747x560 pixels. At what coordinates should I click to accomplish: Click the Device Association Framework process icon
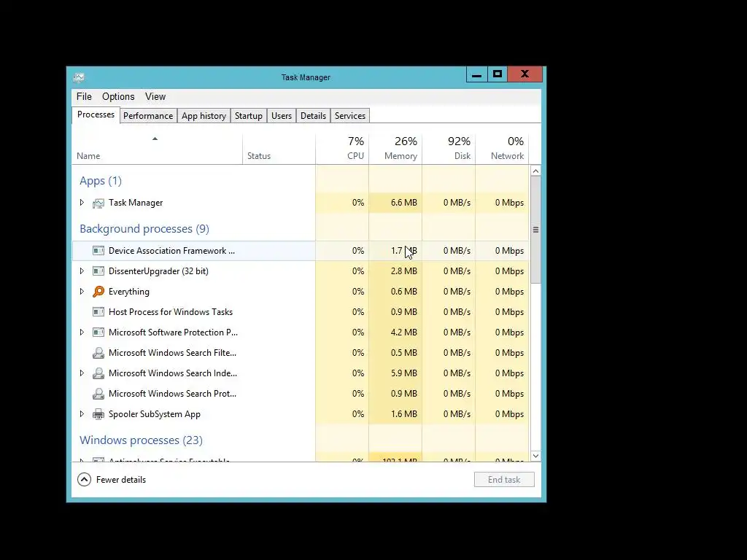pyautogui.click(x=98, y=251)
